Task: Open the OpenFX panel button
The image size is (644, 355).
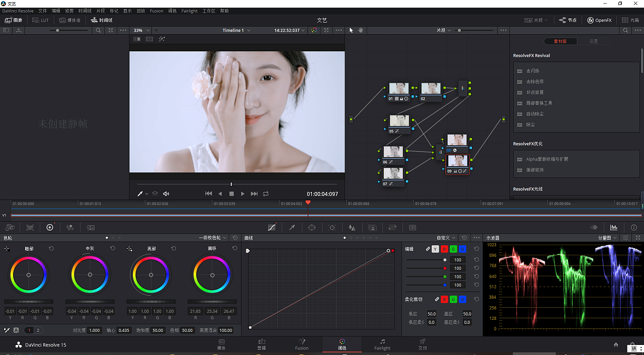Action: (x=599, y=20)
